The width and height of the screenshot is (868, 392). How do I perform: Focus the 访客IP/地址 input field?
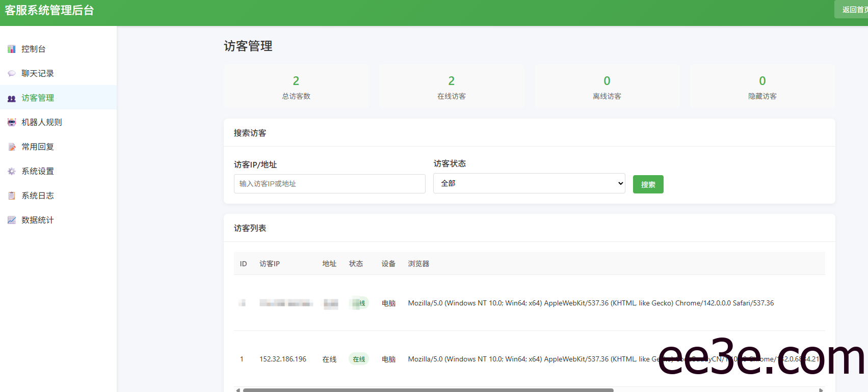[x=329, y=184]
